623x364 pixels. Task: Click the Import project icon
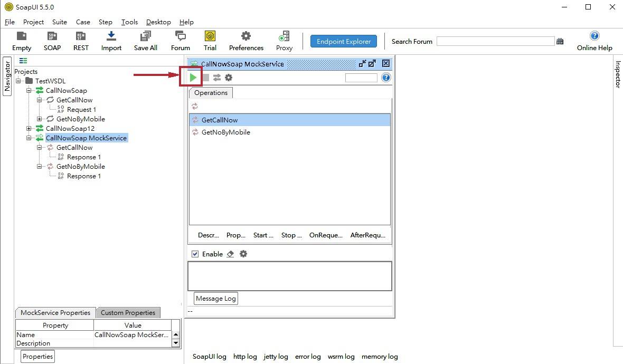click(111, 41)
